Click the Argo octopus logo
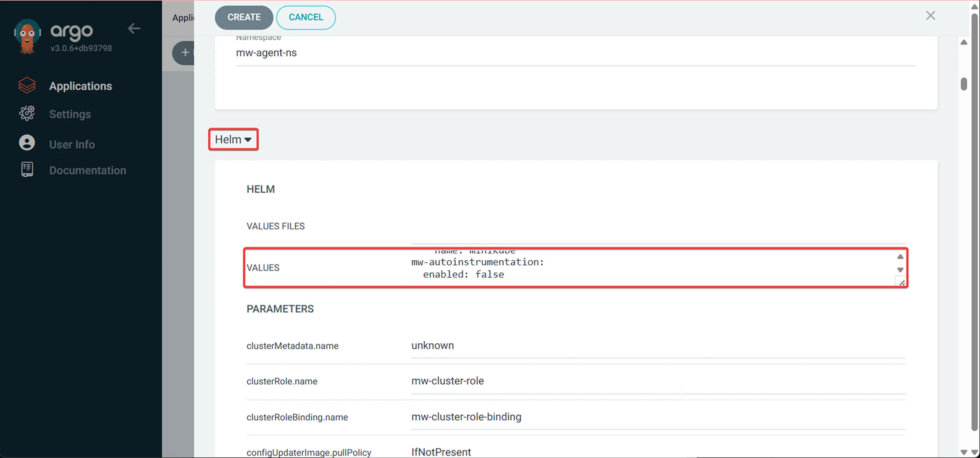The width and height of the screenshot is (980, 458). [x=27, y=36]
